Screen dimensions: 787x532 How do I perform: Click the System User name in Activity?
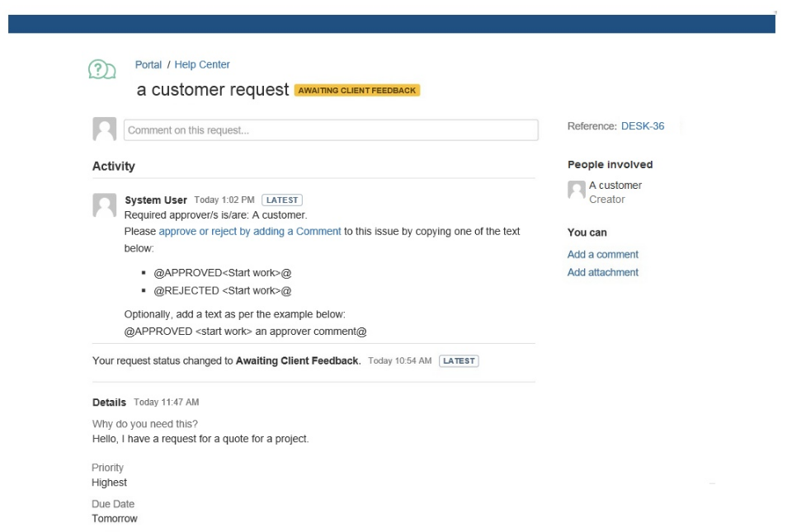[x=156, y=200]
